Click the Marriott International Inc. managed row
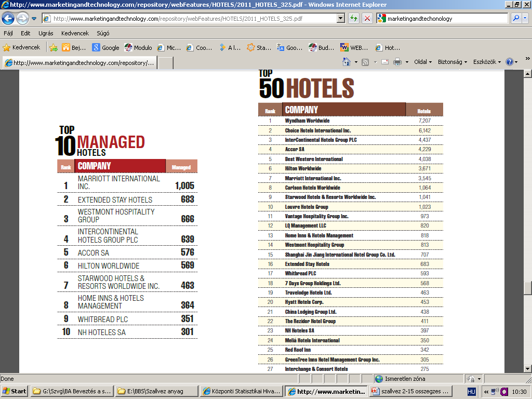 127,182
